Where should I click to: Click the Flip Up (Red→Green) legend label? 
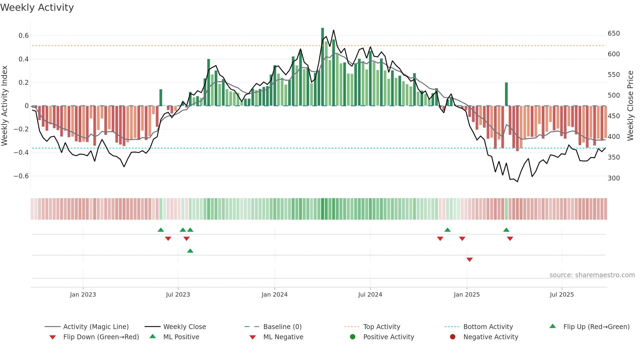[597, 327]
